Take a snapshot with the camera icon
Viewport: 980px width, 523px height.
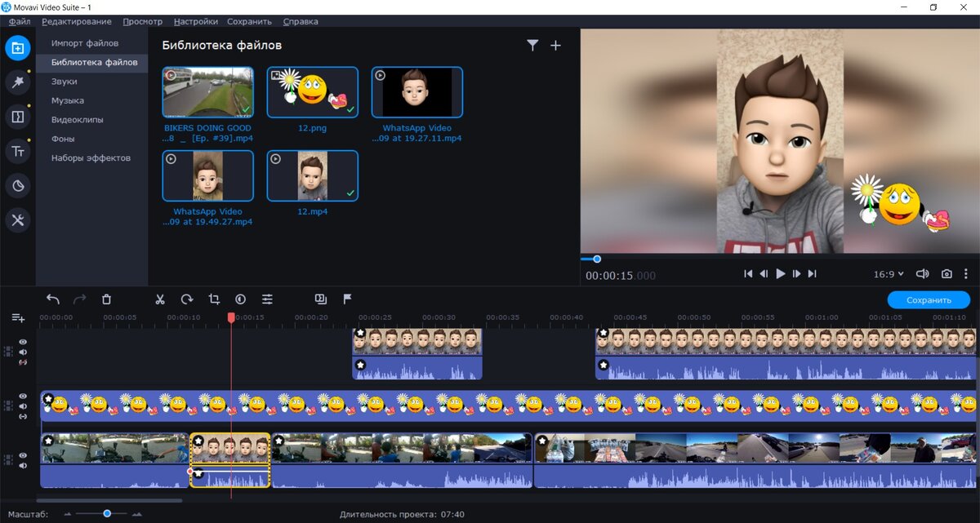pos(947,274)
